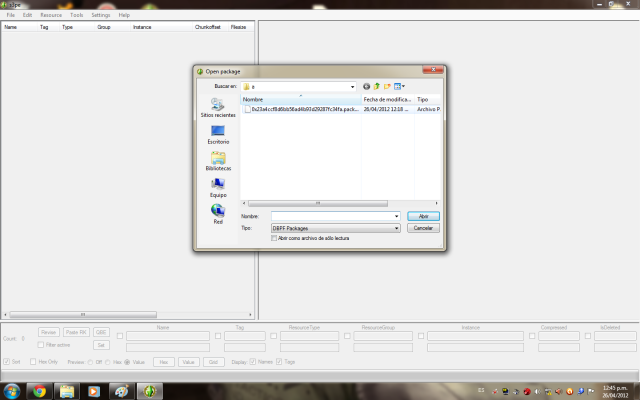Click the Set filter button
This screenshot has height=400, width=640.
[101, 345]
